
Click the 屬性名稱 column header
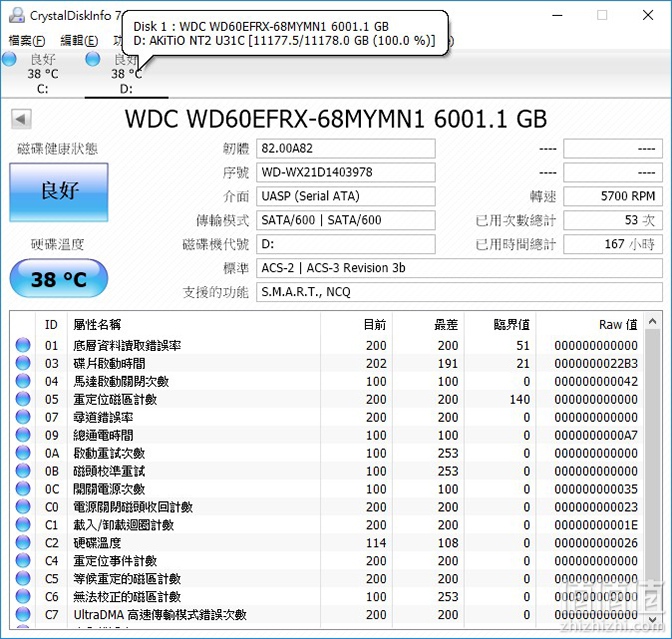(194, 325)
